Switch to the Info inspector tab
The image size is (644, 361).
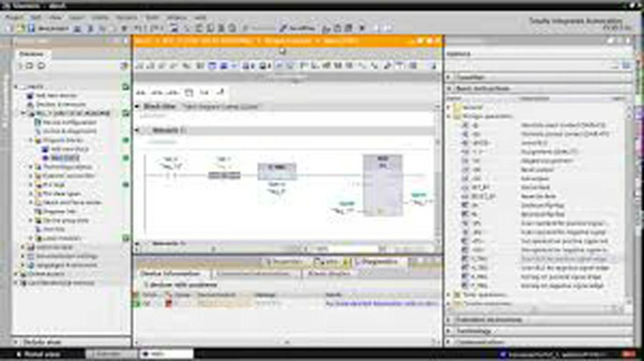click(x=331, y=262)
